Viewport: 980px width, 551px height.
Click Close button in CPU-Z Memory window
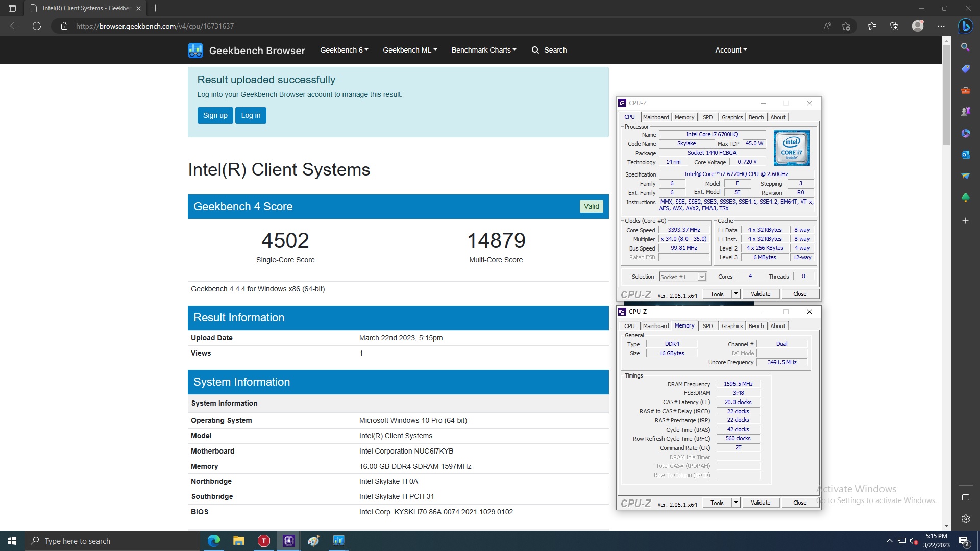tap(800, 503)
